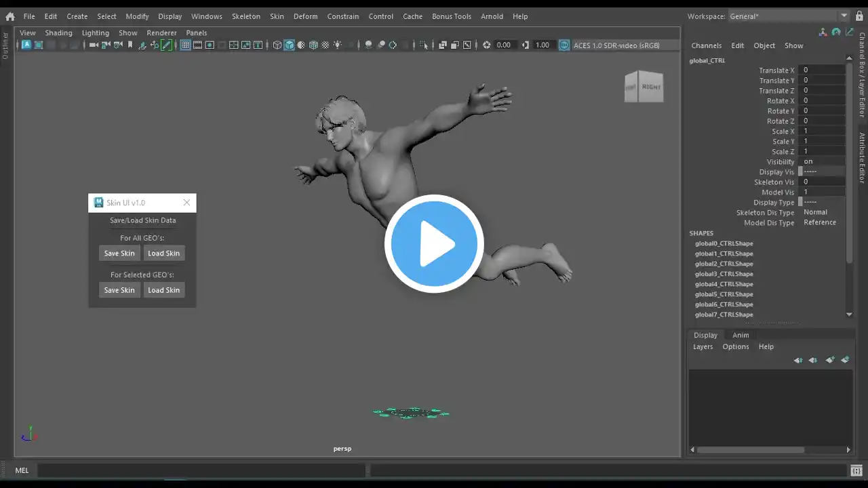This screenshot has width=868, height=488.
Task: Open the Channels menu in Channel Box
Action: pyautogui.click(x=706, y=45)
